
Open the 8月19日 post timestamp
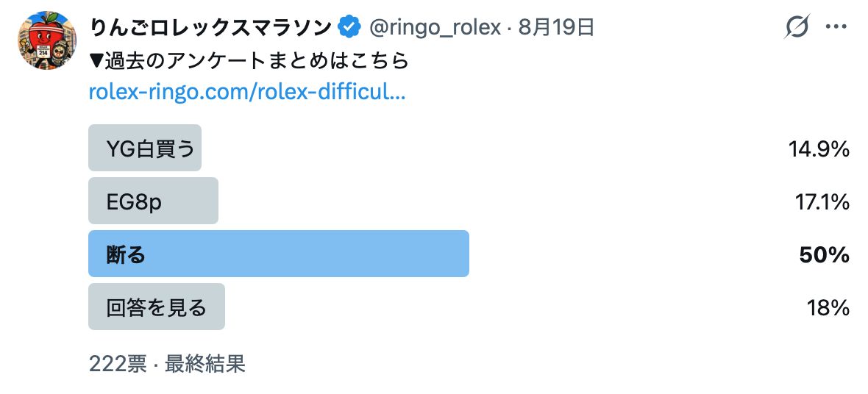coord(556,27)
